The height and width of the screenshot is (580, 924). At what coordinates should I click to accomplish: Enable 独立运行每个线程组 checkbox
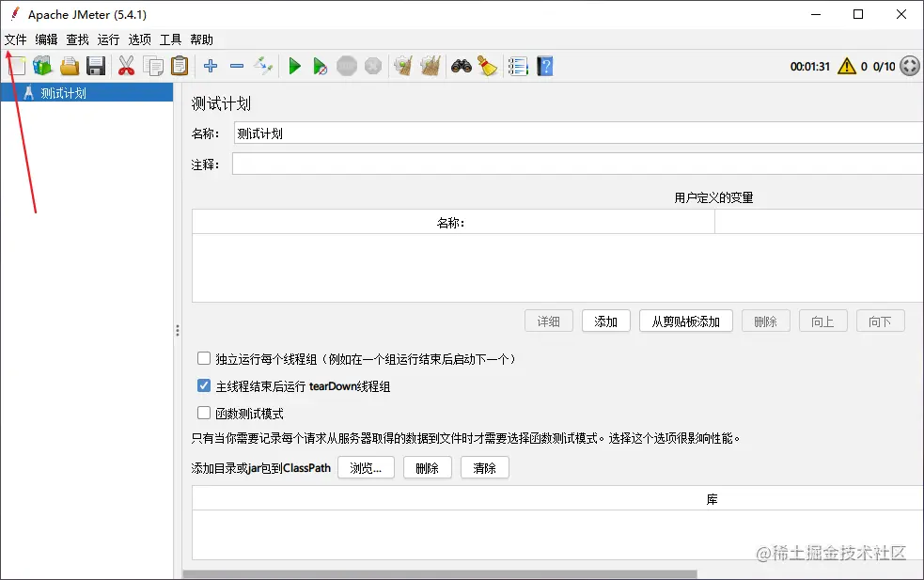pyautogui.click(x=204, y=358)
